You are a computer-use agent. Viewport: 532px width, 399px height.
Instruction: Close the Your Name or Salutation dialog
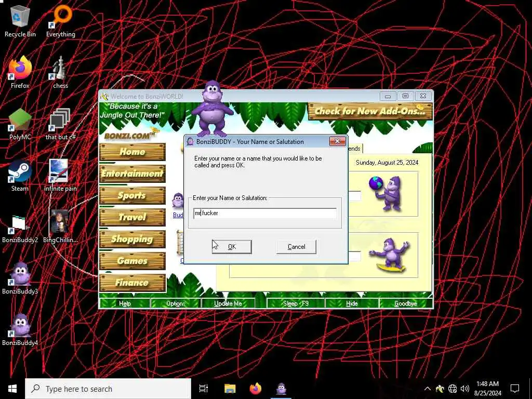pyautogui.click(x=338, y=141)
